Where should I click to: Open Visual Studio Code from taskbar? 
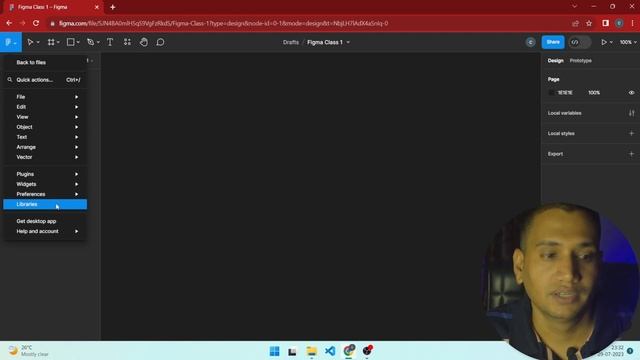click(x=330, y=351)
